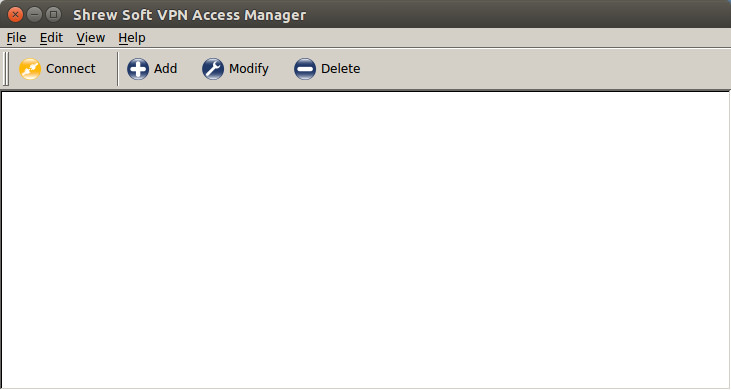This screenshot has height=390, width=731.
Task: Click the orange Connect globe icon
Action: pos(30,69)
